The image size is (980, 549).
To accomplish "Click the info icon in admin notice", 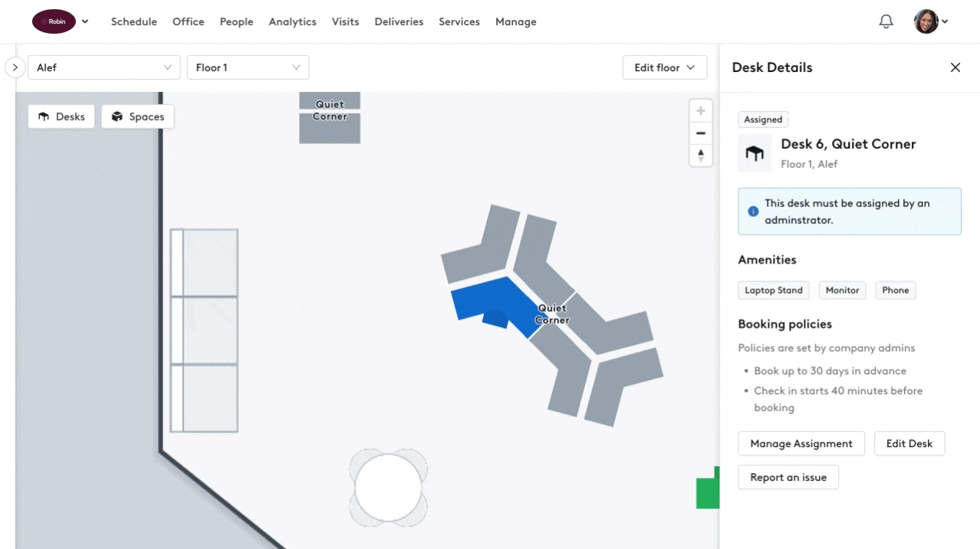I will coord(753,212).
